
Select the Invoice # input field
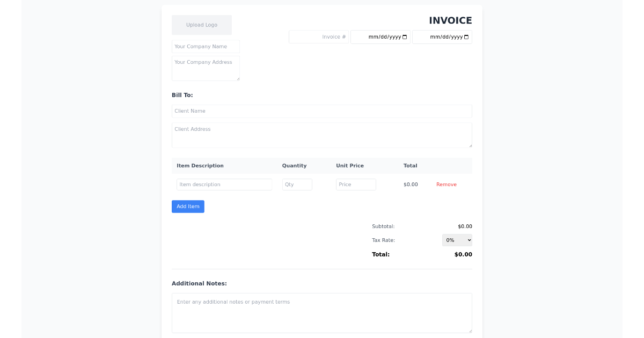[x=319, y=37]
